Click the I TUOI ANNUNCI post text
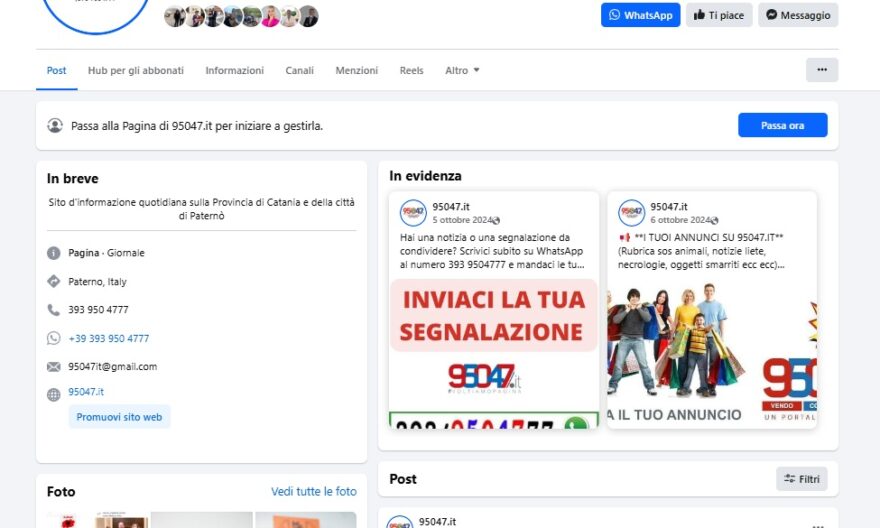The width and height of the screenshot is (880, 528). [x=702, y=251]
